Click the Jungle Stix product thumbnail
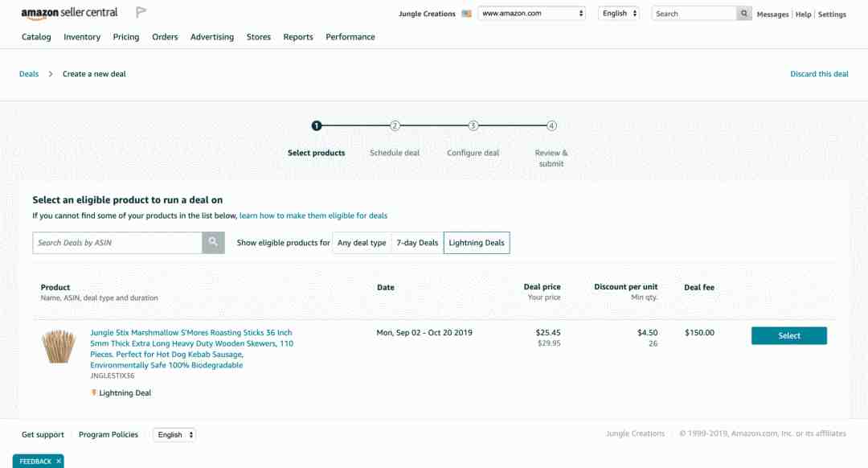This screenshot has width=868, height=468. [59, 346]
